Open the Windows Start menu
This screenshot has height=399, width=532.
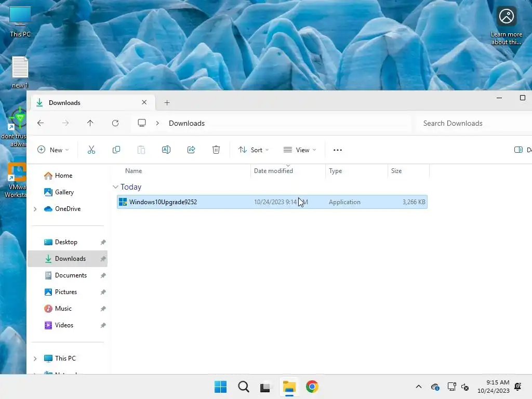click(220, 387)
